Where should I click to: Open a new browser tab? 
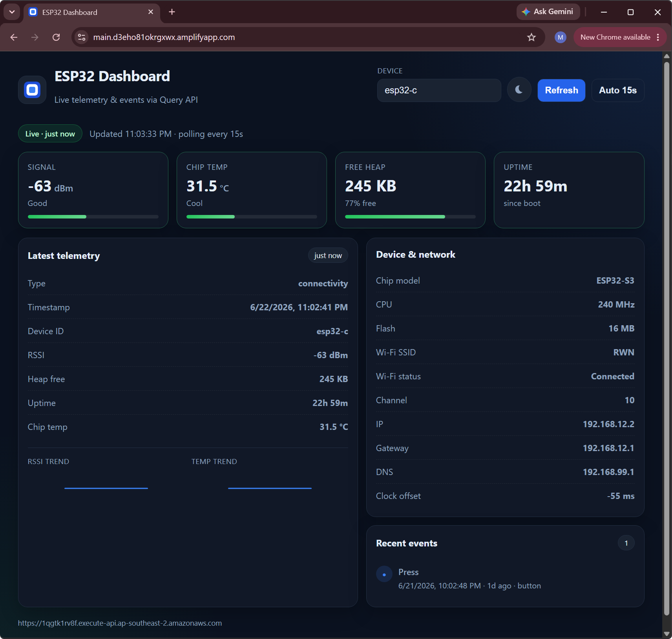tap(172, 12)
